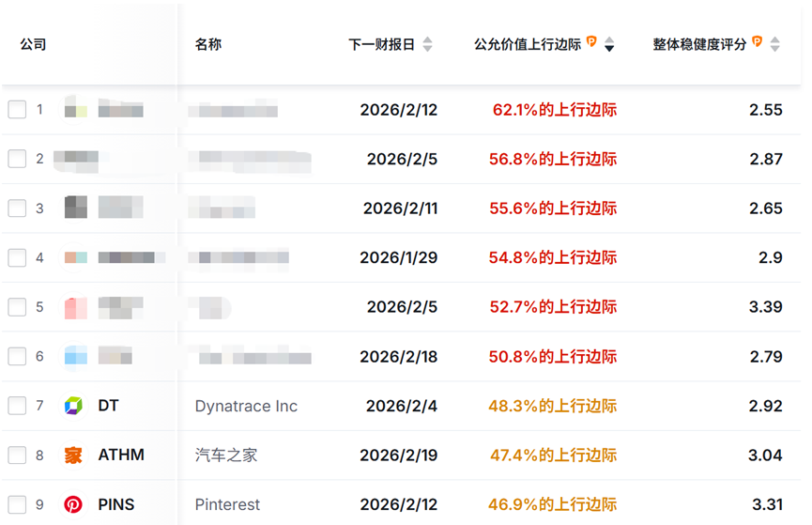Click the PINS ticker symbol
The height and width of the screenshot is (525, 812).
click(x=116, y=504)
